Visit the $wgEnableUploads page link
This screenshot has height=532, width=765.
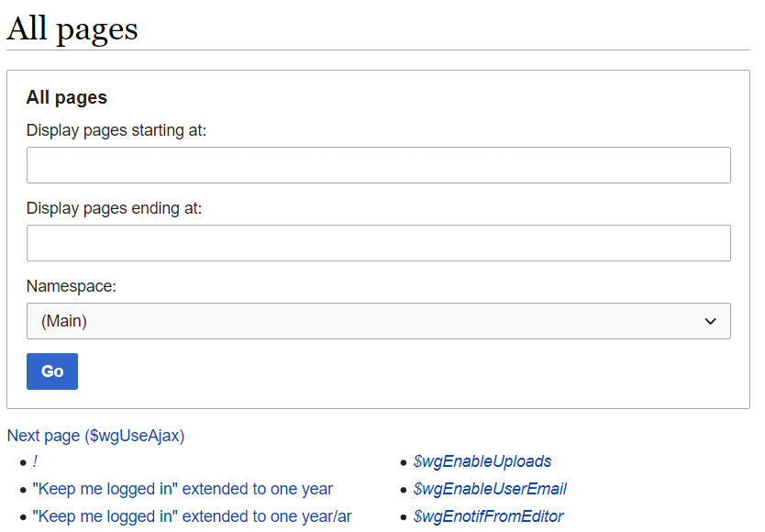point(482,461)
